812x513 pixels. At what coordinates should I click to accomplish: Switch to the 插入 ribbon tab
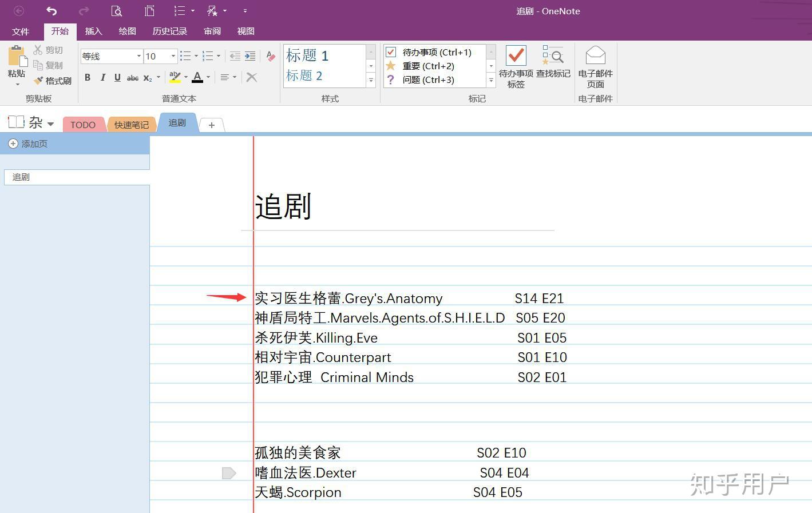tap(93, 31)
